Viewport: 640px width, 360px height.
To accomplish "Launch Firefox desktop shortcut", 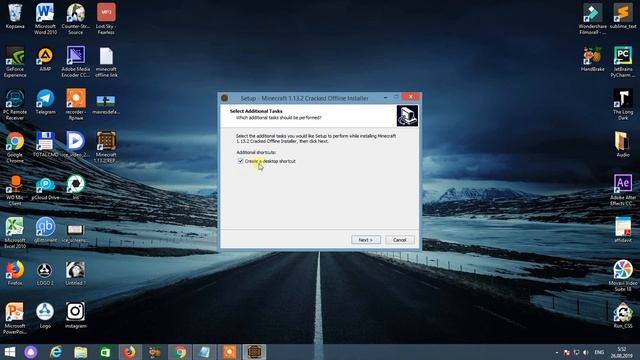I will (15, 273).
